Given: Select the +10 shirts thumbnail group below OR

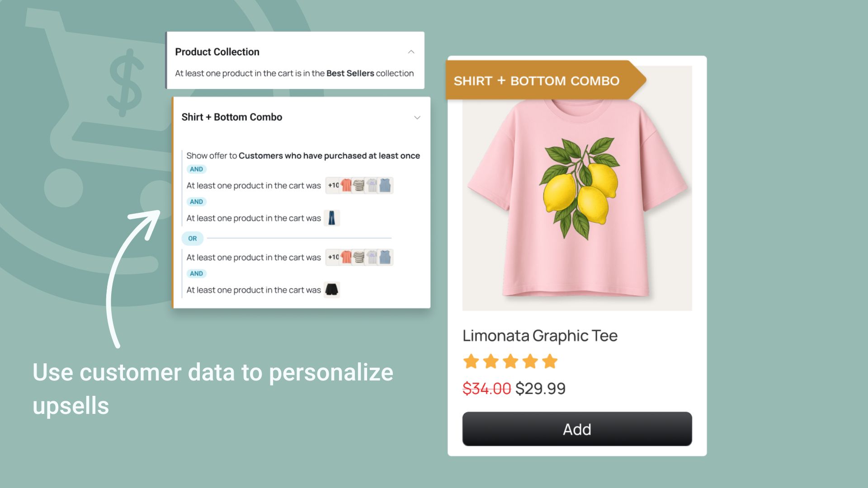Looking at the screenshot, I should [x=359, y=257].
